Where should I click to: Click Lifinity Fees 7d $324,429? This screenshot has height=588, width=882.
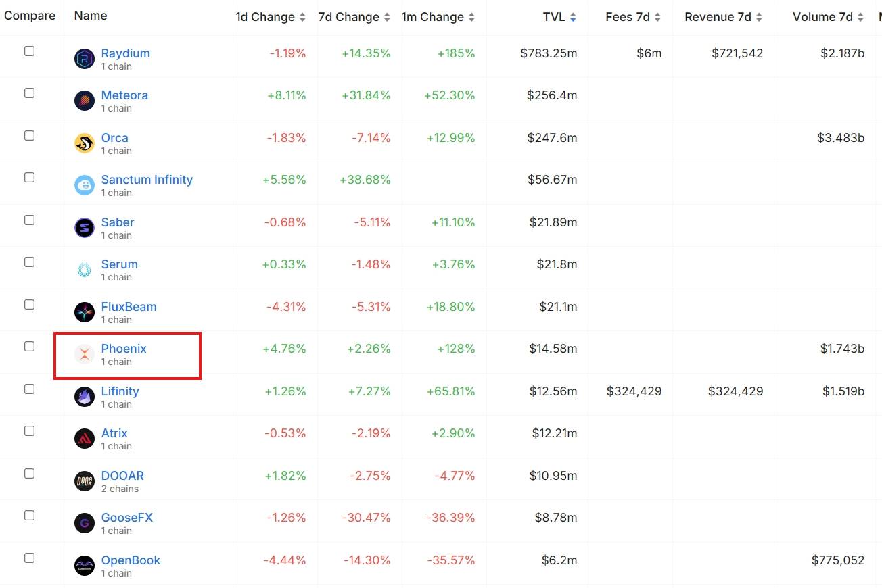click(x=634, y=391)
